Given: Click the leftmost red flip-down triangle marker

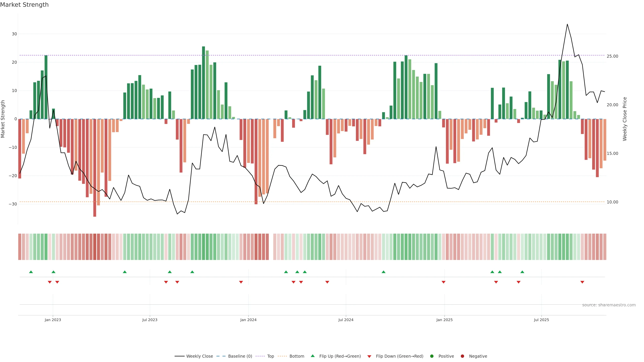Looking at the screenshot, I should [x=50, y=282].
